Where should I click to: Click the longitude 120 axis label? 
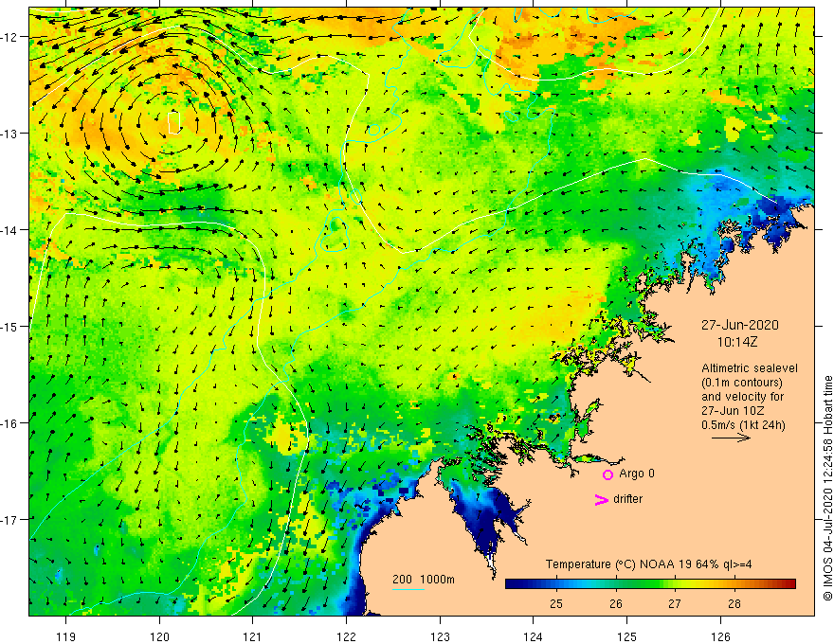159,636
